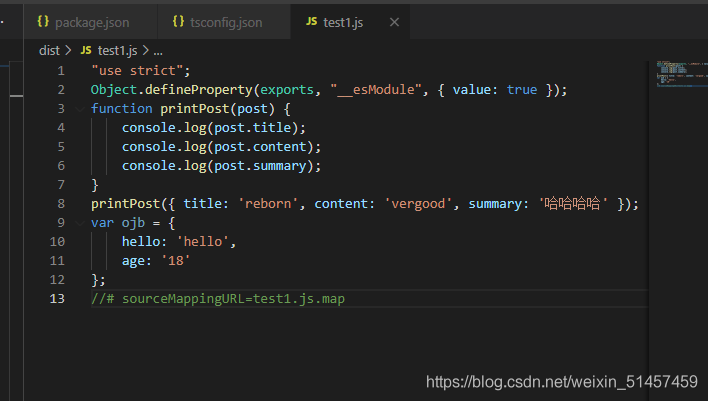Click console.log(post.title) on line 4
This screenshot has width=708, height=401.
[210, 128]
